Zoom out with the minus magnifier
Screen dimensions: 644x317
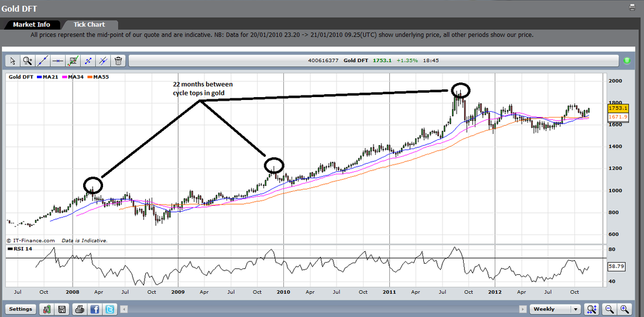609,309
